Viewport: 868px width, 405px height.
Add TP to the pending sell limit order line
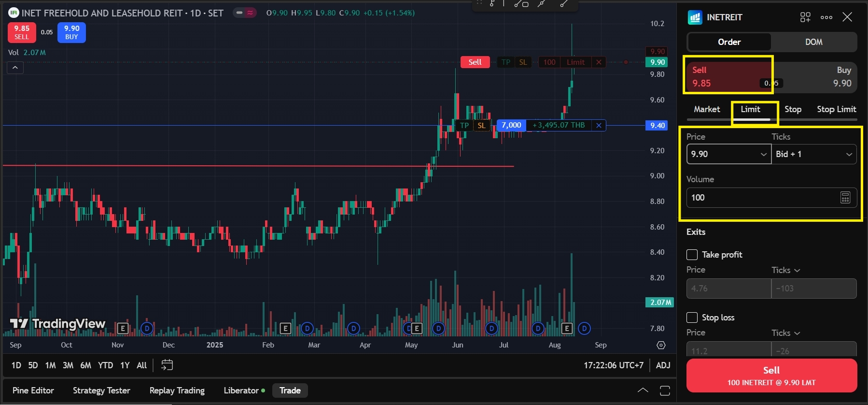[x=506, y=62]
